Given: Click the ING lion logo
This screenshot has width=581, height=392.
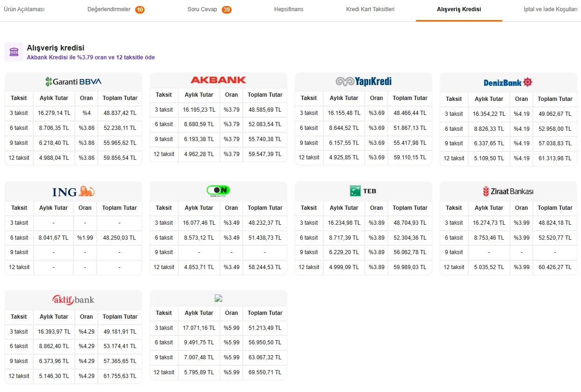Looking at the screenshot, I should tap(73, 191).
